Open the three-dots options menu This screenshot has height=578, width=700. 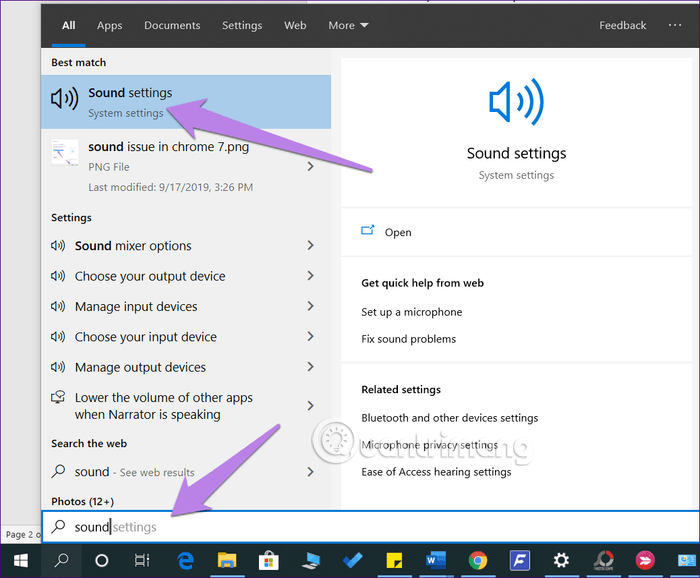point(675,25)
